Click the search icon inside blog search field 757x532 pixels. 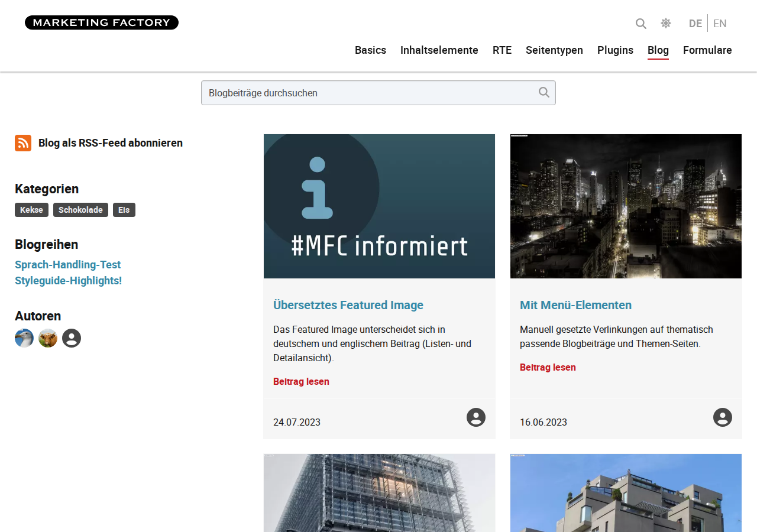click(x=544, y=92)
